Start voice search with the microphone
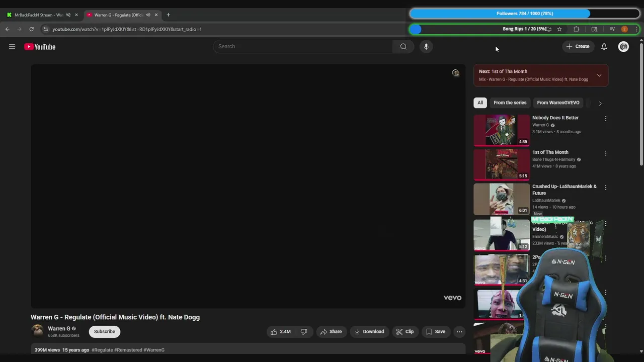 click(426, 47)
